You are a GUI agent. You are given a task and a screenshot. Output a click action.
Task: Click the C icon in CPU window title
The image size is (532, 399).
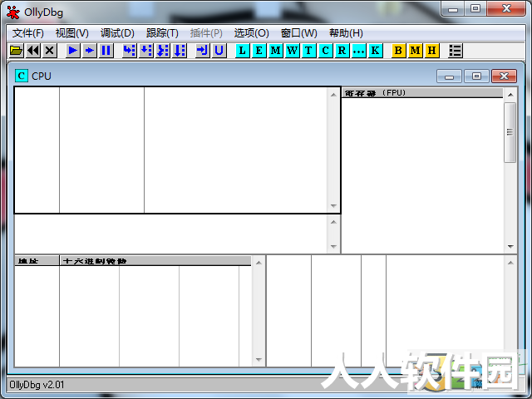pyautogui.click(x=21, y=76)
